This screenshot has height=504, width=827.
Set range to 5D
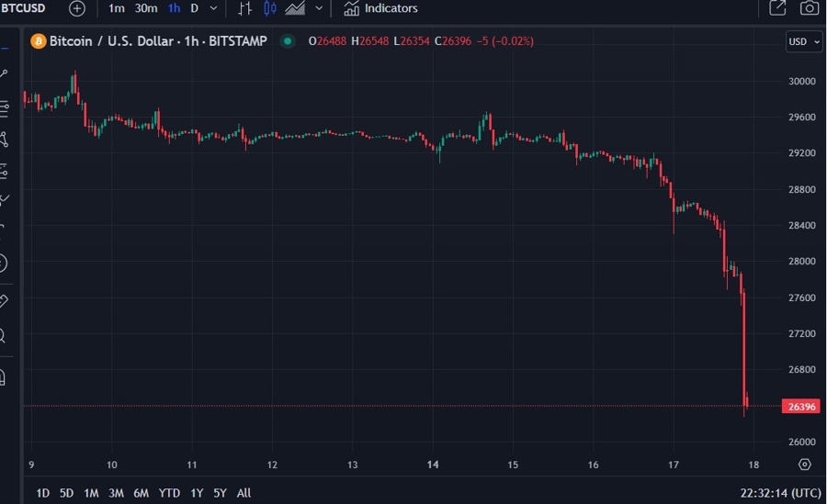tap(66, 493)
